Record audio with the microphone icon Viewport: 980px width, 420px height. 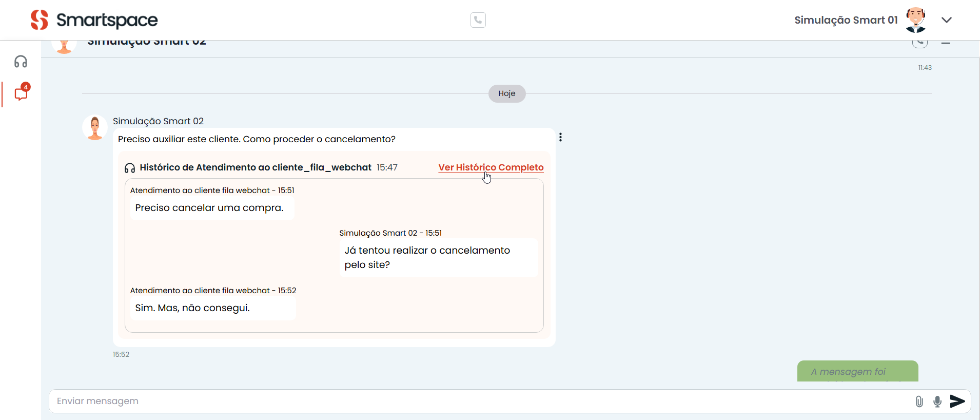coord(937,402)
